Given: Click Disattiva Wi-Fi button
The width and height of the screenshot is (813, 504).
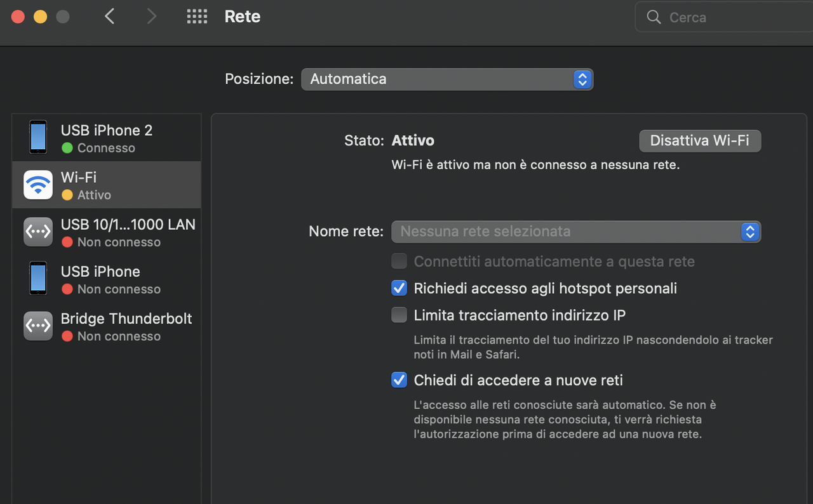Looking at the screenshot, I should (x=699, y=141).
